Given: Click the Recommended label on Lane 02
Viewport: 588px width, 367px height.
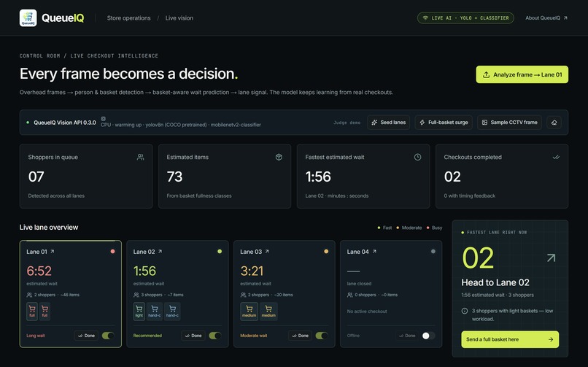Looking at the screenshot, I should [147, 336].
